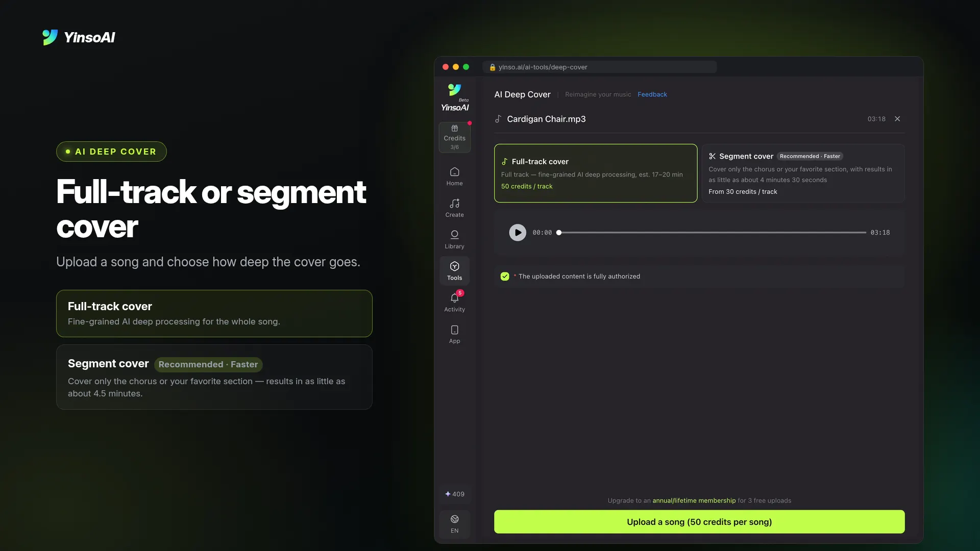Click the lock icon in the address bar
The width and height of the screenshot is (980, 551).
(x=493, y=67)
